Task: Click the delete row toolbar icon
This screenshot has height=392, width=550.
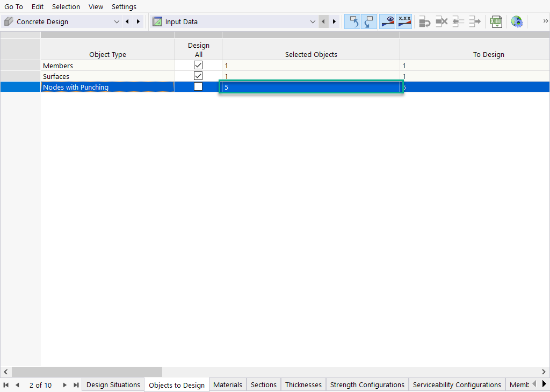Action: pyautogui.click(x=442, y=21)
